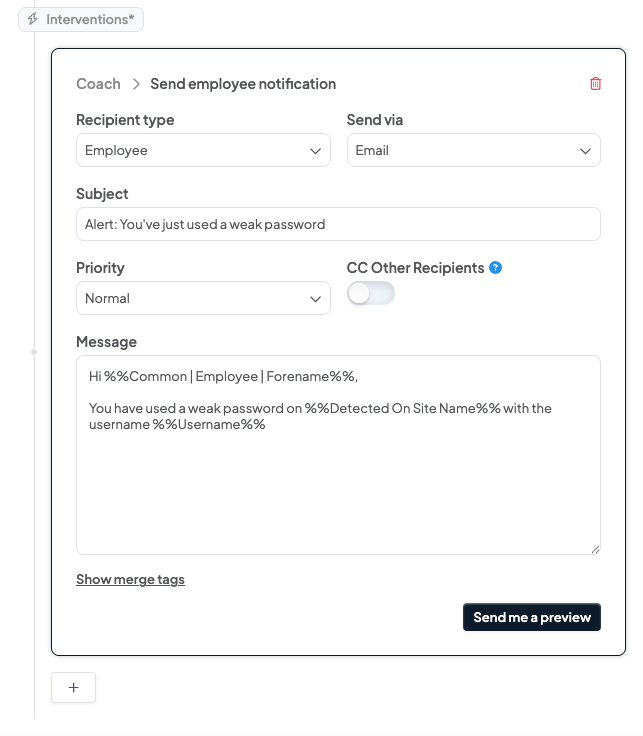Screen dimensions: 643x736
Task: Open the Show merge tags link
Action: click(x=130, y=579)
